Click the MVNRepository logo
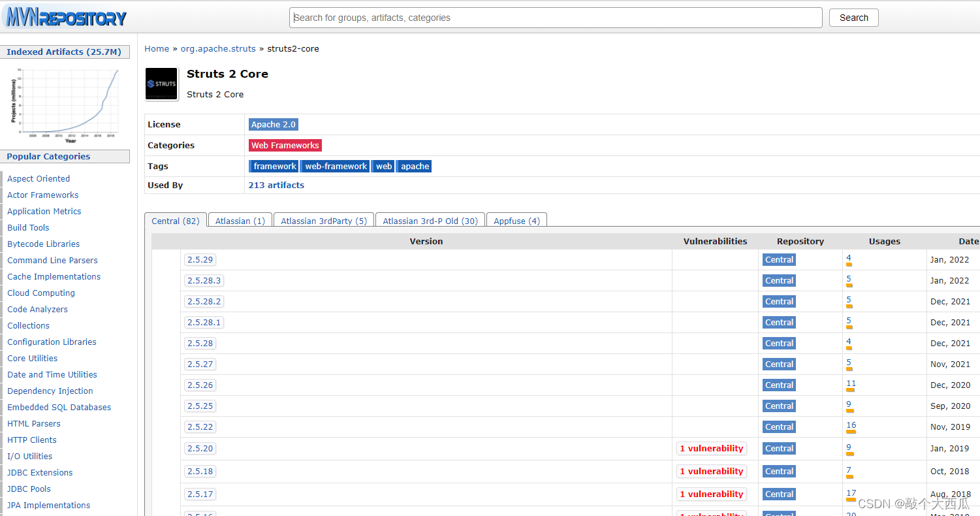The height and width of the screenshot is (516, 980). pos(65,16)
